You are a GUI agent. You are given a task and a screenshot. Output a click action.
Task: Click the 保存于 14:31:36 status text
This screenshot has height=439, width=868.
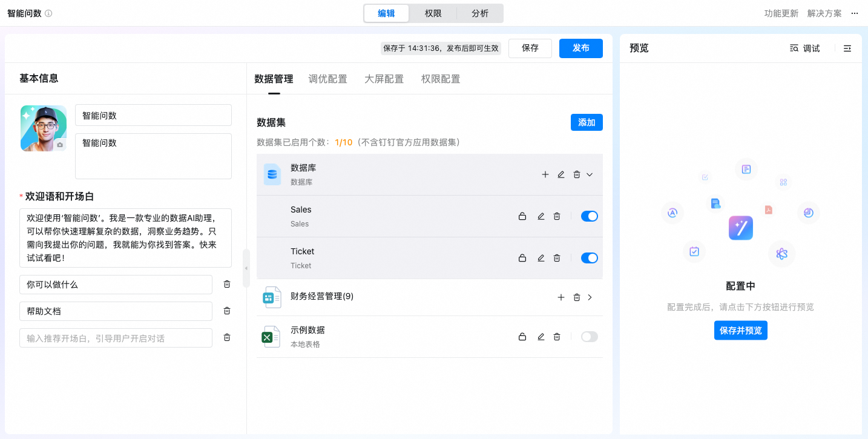point(441,48)
